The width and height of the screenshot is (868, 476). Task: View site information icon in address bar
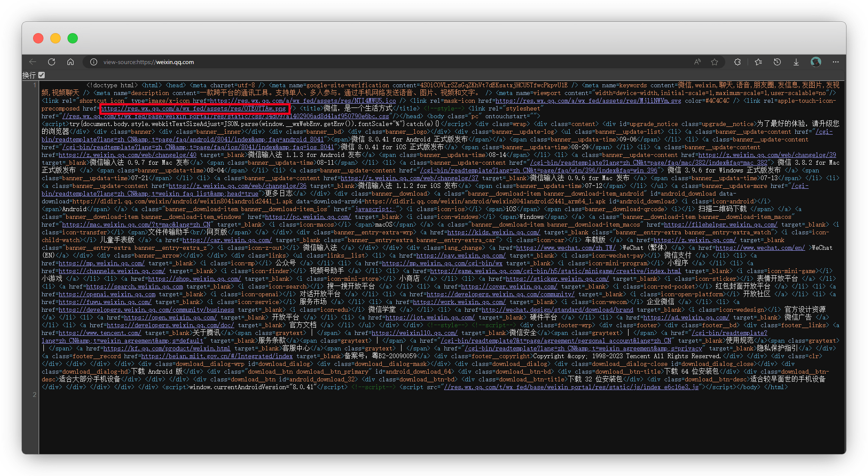(x=93, y=62)
